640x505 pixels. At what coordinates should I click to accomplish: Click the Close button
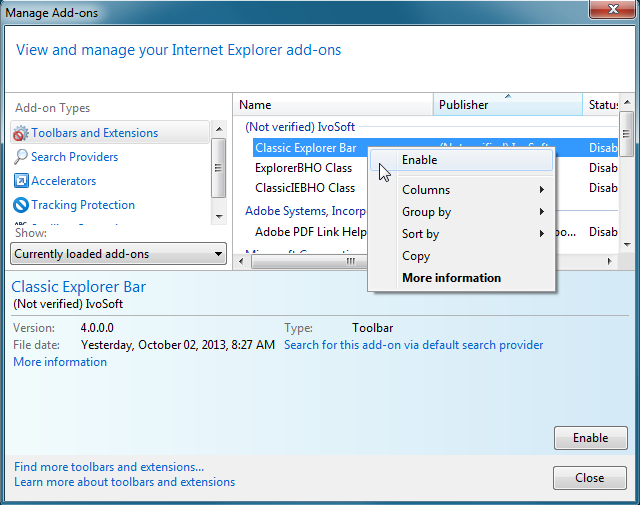[x=589, y=478]
